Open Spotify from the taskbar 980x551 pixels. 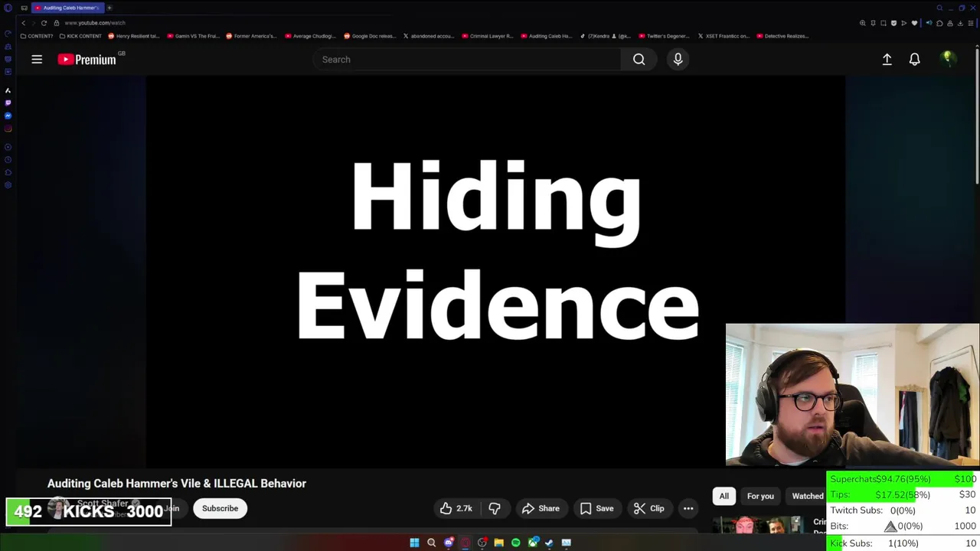click(x=515, y=543)
